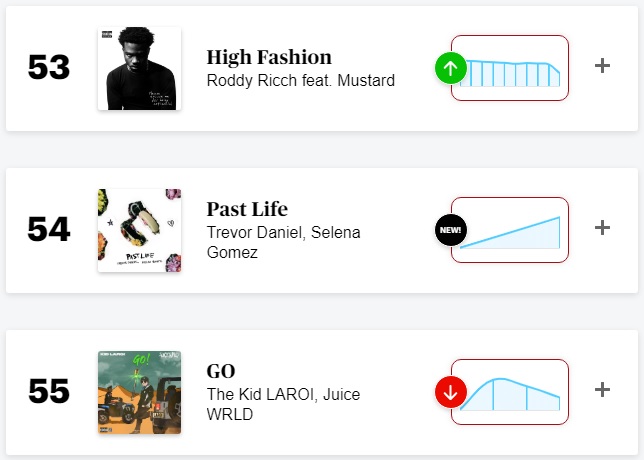Expand the GO row with plus
This screenshot has width=644, height=460.
pos(602,390)
